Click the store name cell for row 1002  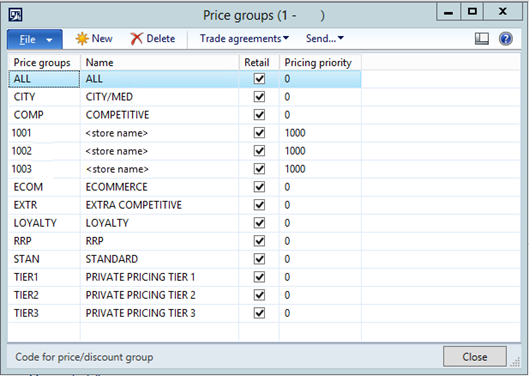(160, 151)
